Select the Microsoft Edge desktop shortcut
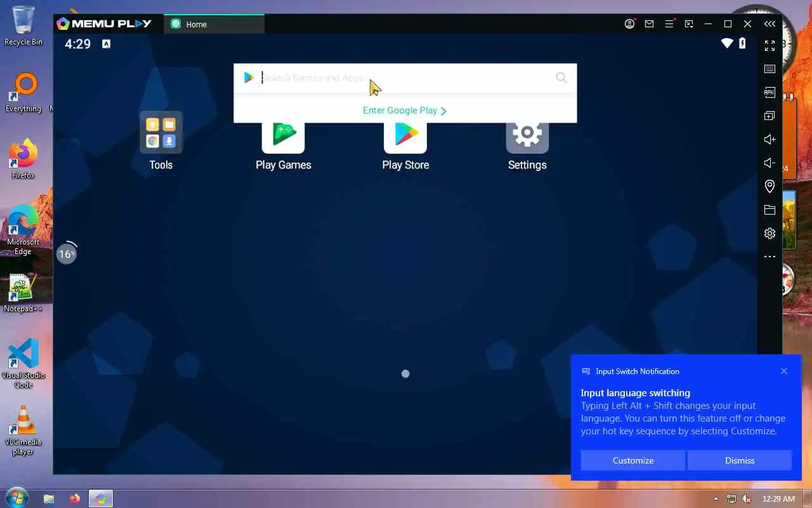 [x=23, y=231]
